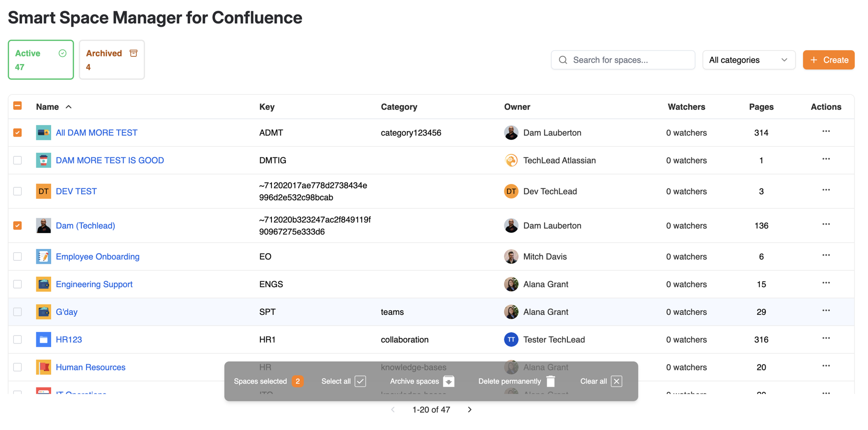Viewport: 868px width, 430px height.
Task: Click the category123456 category cell
Action: point(411,133)
